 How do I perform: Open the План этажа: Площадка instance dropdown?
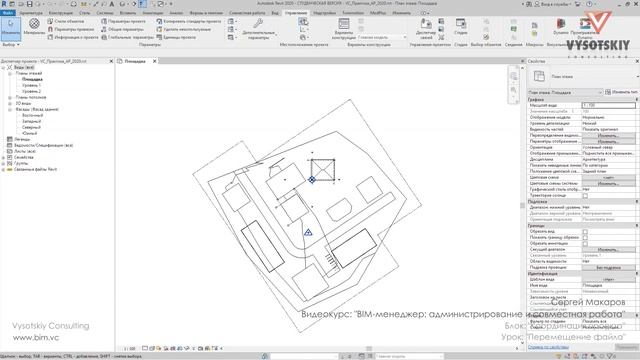point(565,92)
